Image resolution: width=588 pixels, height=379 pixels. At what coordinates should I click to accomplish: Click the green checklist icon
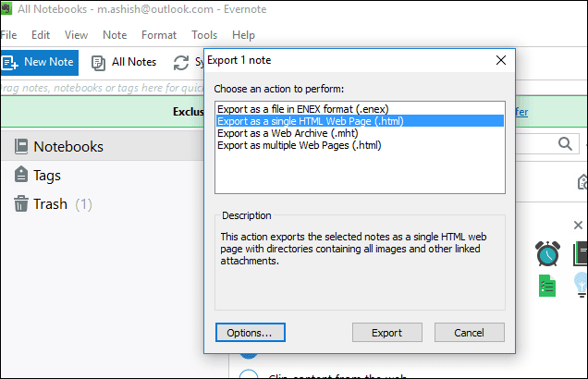(x=547, y=286)
